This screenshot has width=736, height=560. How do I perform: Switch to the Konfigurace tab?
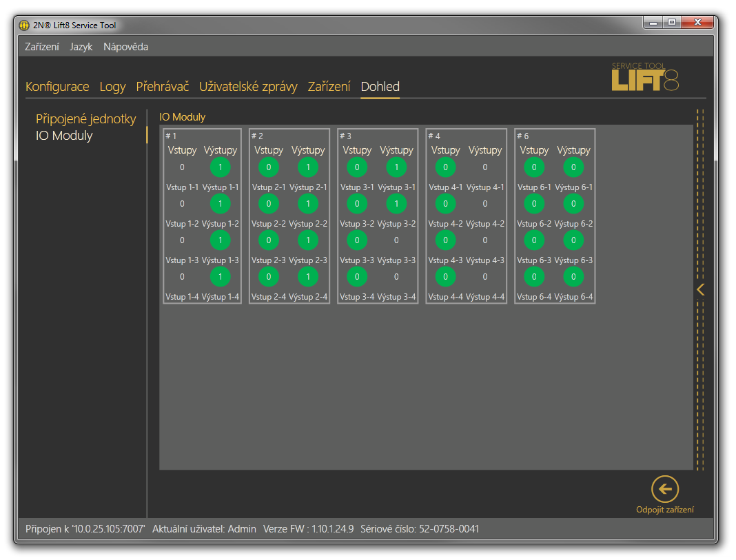pos(57,87)
